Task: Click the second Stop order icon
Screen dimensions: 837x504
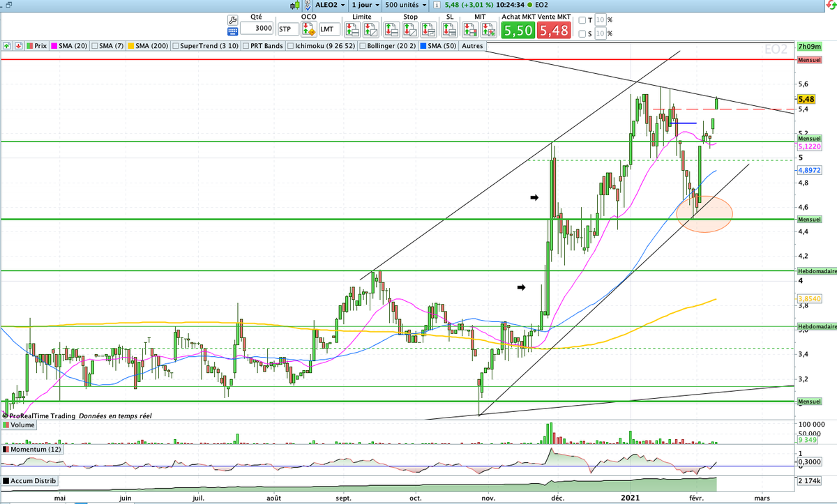Action: pos(410,30)
